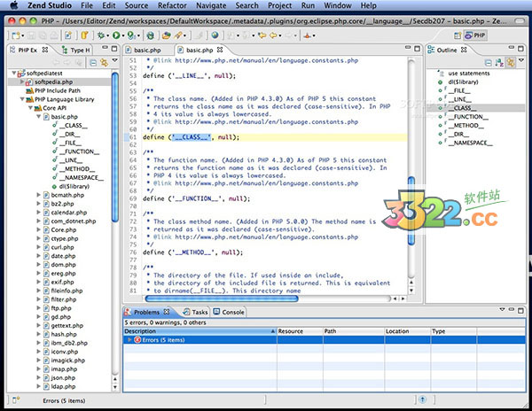532x411 pixels.
Task: Open the Source menu
Action: click(136, 5)
